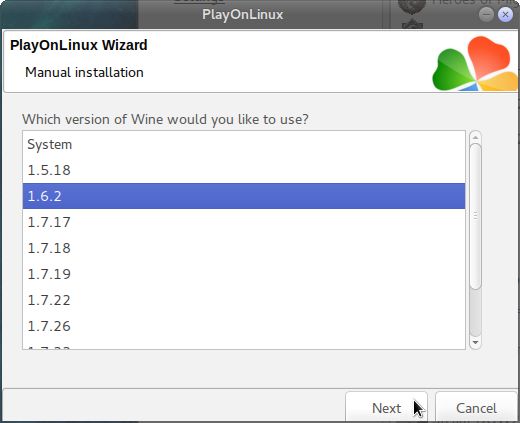The image size is (520, 423).
Task: Select wine version 1.7.26
Action: (244, 326)
